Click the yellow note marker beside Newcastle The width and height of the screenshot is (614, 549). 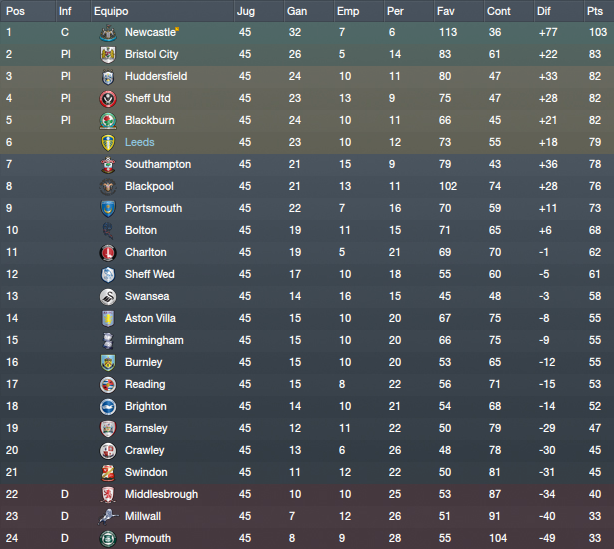(x=177, y=29)
